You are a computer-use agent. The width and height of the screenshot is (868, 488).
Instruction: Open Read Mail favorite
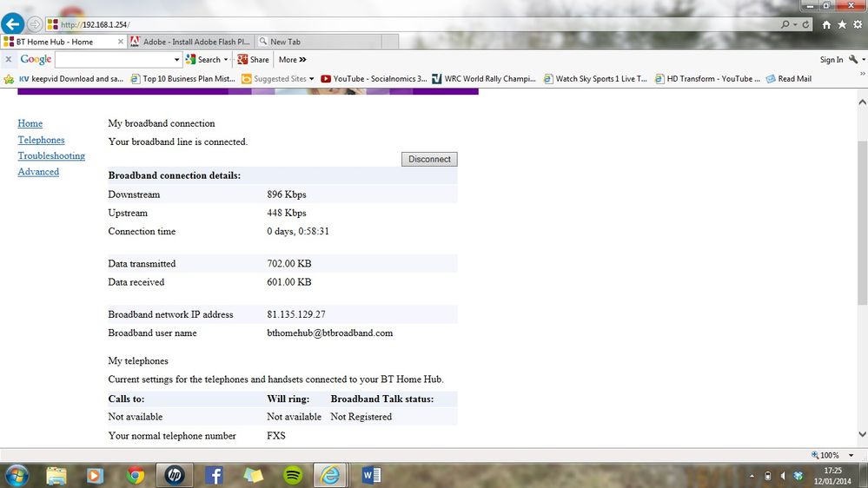[789, 79]
